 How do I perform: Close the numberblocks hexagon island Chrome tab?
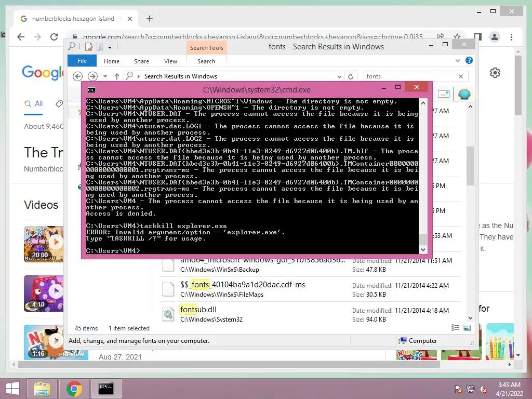click(129, 19)
